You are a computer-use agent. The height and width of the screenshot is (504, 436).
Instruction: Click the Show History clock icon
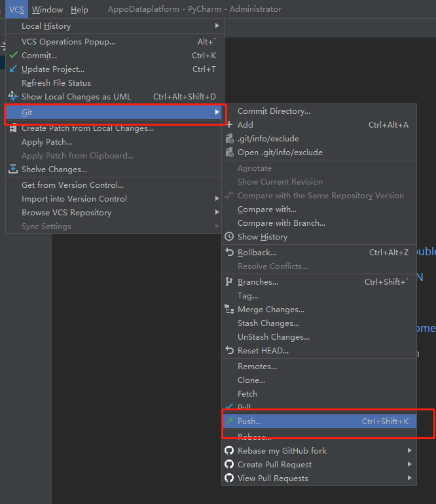229,236
